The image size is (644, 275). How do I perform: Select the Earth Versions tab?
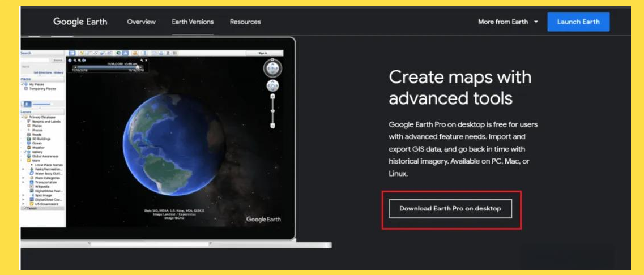(193, 22)
